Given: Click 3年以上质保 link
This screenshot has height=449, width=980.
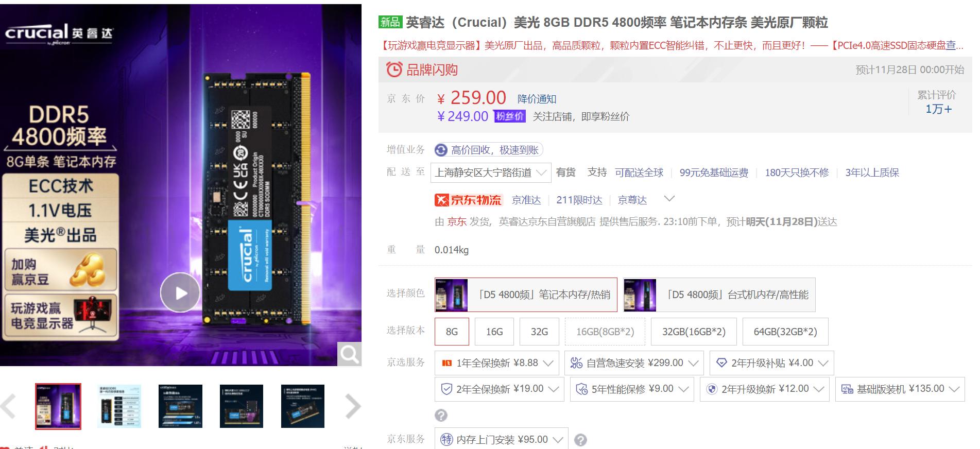Looking at the screenshot, I should [872, 172].
